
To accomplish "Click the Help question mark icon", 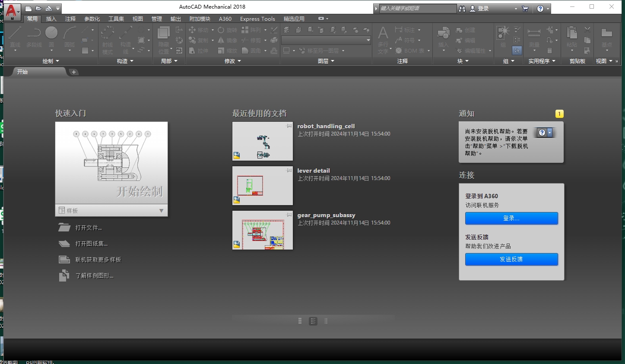I will pos(540,8).
